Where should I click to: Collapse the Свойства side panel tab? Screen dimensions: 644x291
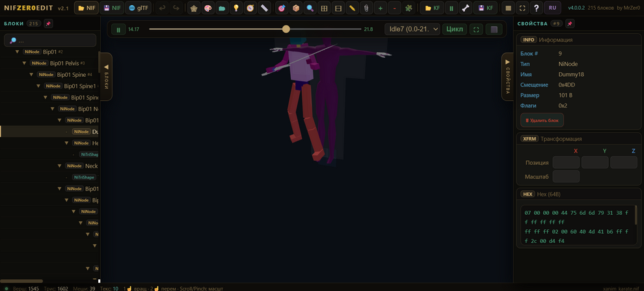(x=507, y=76)
